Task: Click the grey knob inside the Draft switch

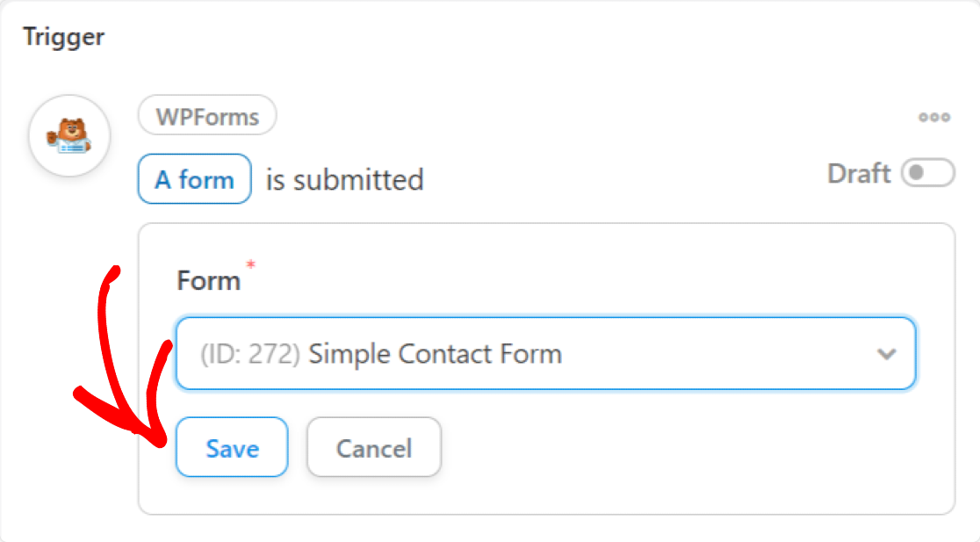Action: click(916, 172)
